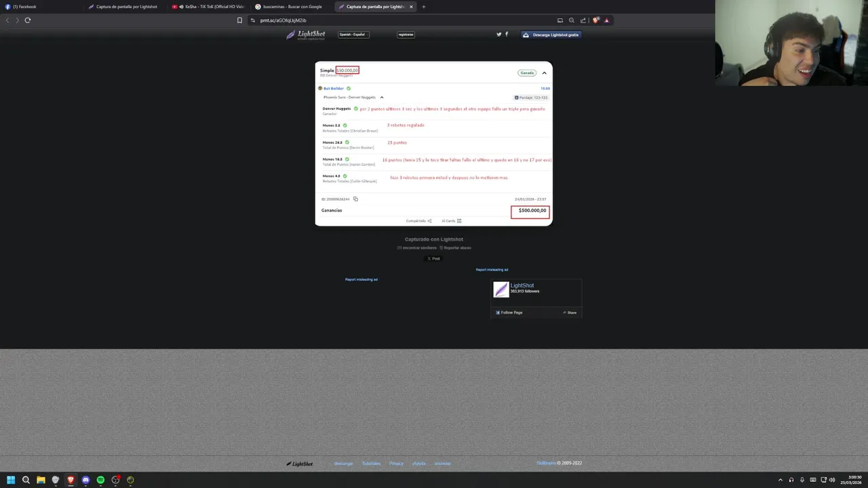868x488 pixels.
Task: Open the volume speaker icon in tray
Action: [x=832, y=480]
